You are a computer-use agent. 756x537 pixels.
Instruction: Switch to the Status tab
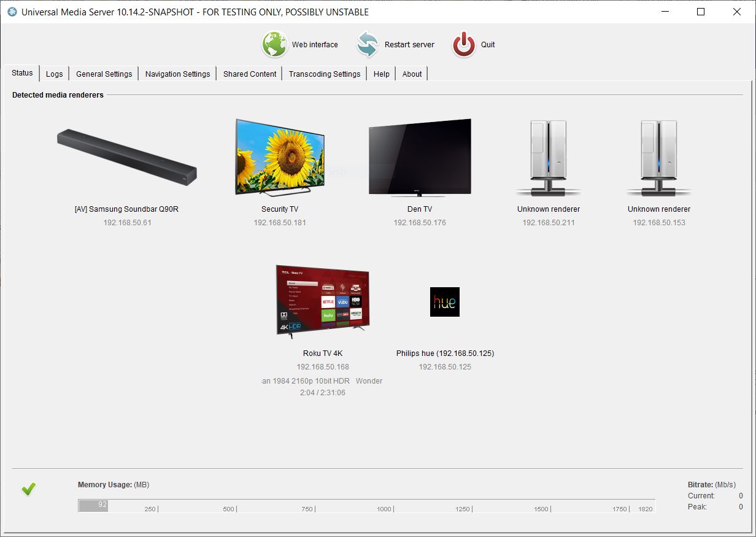[x=22, y=73]
